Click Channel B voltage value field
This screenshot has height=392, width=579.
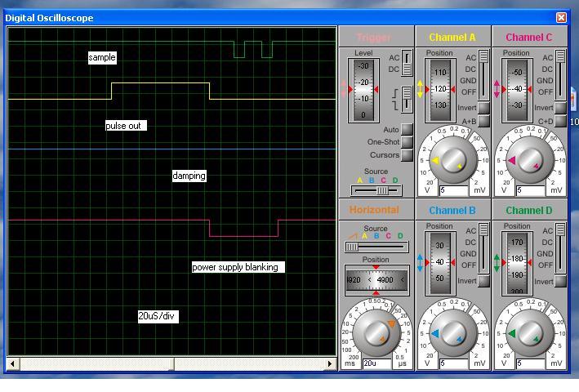coord(454,363)
